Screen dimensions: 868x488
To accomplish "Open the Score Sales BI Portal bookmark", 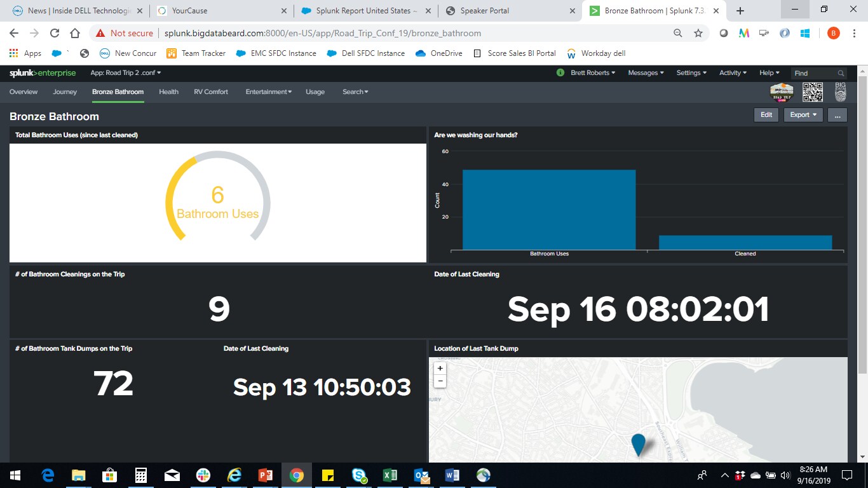I will click(x=515, y=53).
